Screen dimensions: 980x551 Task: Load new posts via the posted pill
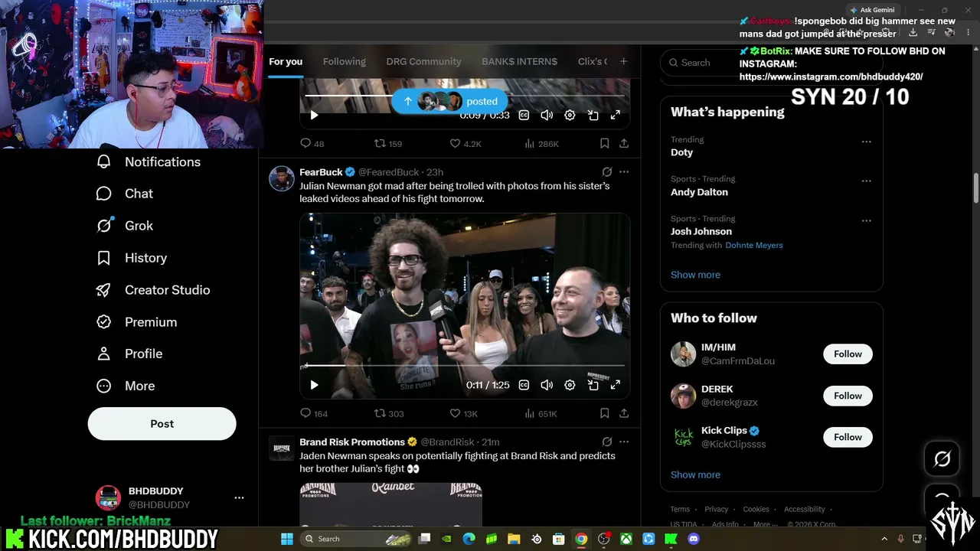(449, 101)
